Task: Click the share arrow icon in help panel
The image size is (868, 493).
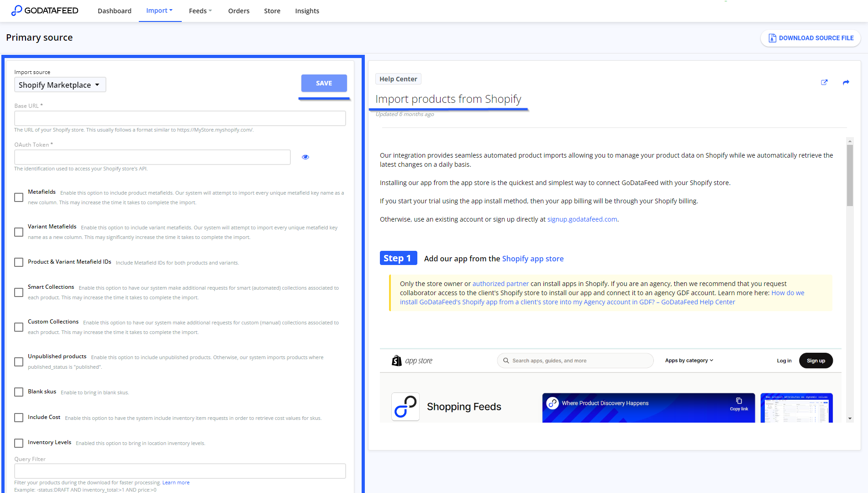Action: pos(846,83)
